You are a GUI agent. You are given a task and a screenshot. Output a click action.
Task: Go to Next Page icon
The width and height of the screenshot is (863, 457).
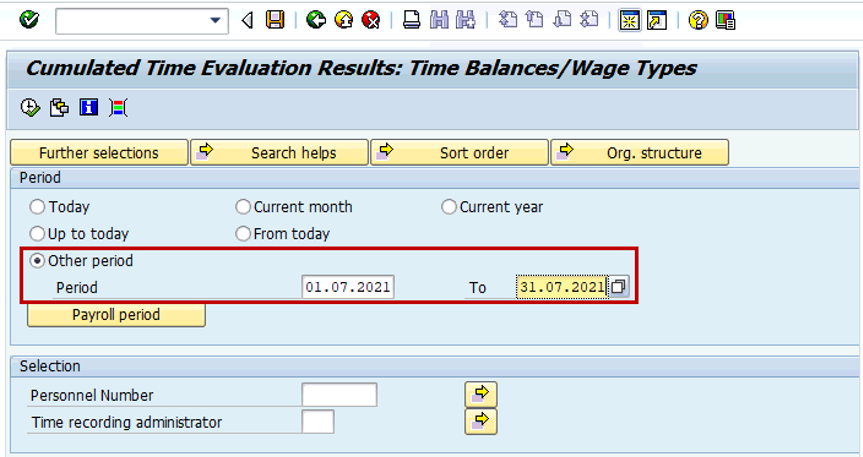click(x=562, y=20)
